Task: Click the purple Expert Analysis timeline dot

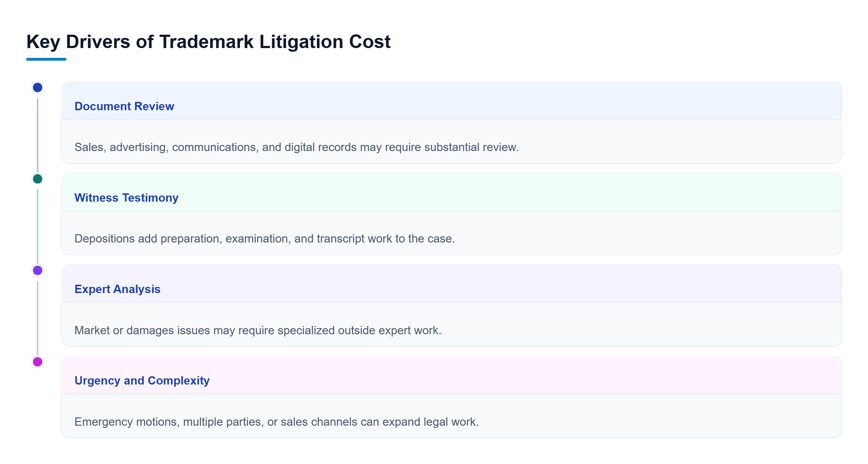Action: click(38, 270)
